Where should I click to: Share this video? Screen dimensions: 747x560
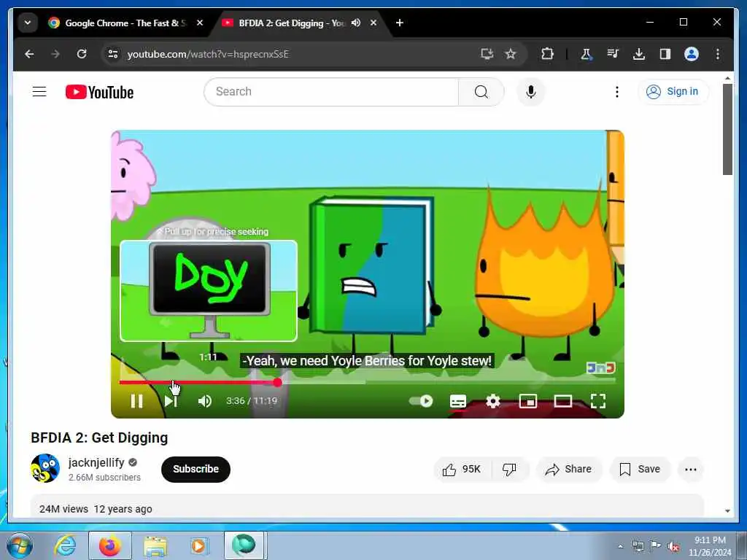569,470
